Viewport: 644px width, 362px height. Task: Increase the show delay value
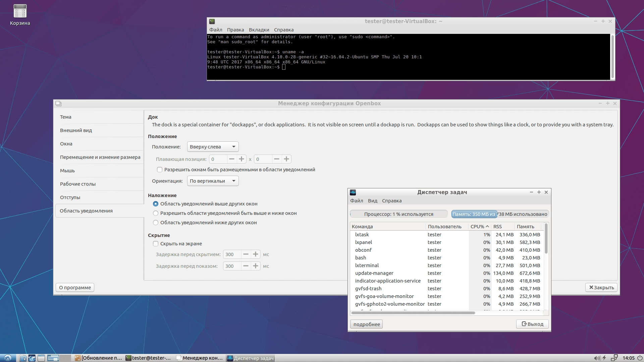coord(256,266)
